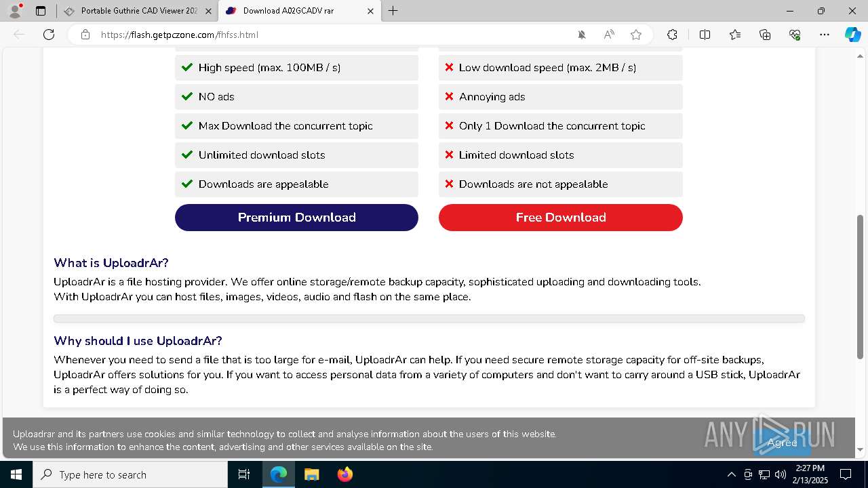Image resolution: width=868 pixels, height=488 pixels.
Task: Open the volume control
Action: [x=781, y=474]
